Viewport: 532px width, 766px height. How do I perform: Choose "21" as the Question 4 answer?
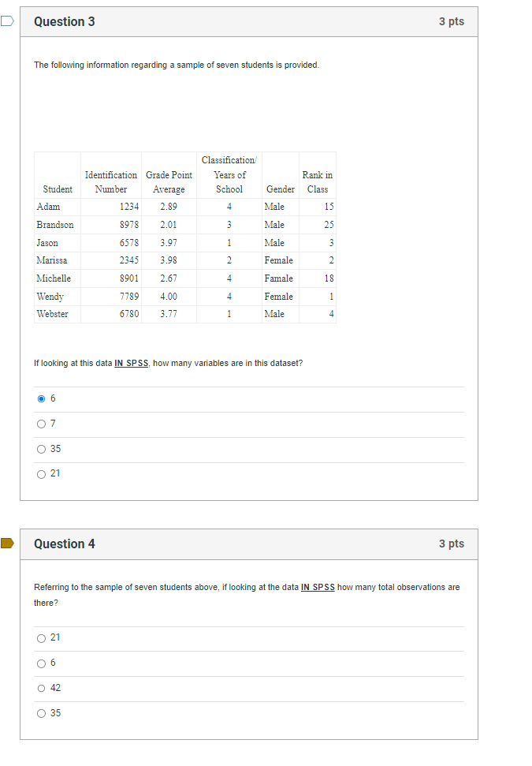(42, 637)
